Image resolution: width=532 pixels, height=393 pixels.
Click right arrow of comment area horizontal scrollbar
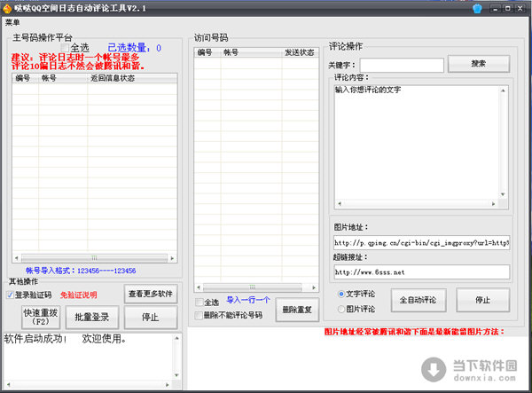coord(494,204)
